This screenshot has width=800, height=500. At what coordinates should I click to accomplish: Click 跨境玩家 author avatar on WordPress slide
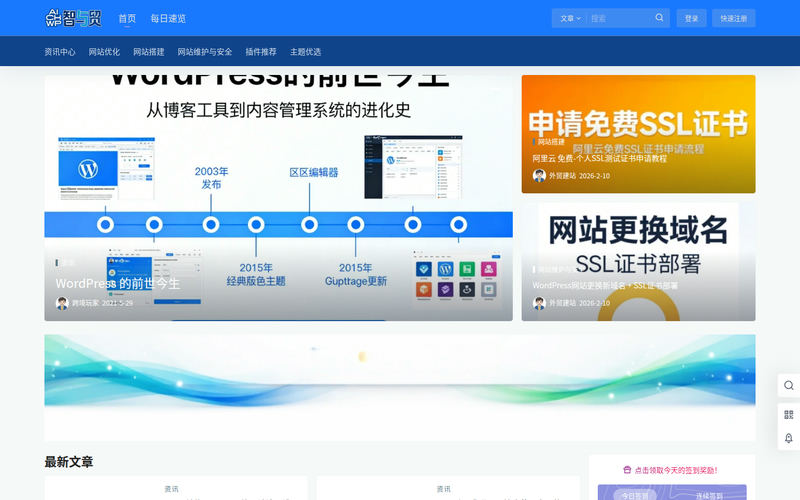pyautogui.click(x=62, y=303)
